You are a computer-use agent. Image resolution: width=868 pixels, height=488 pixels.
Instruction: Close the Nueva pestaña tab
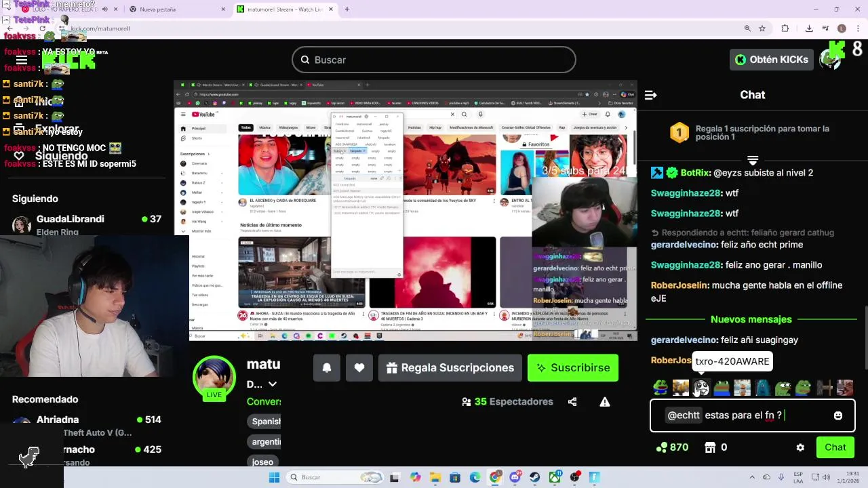point(223,9)
